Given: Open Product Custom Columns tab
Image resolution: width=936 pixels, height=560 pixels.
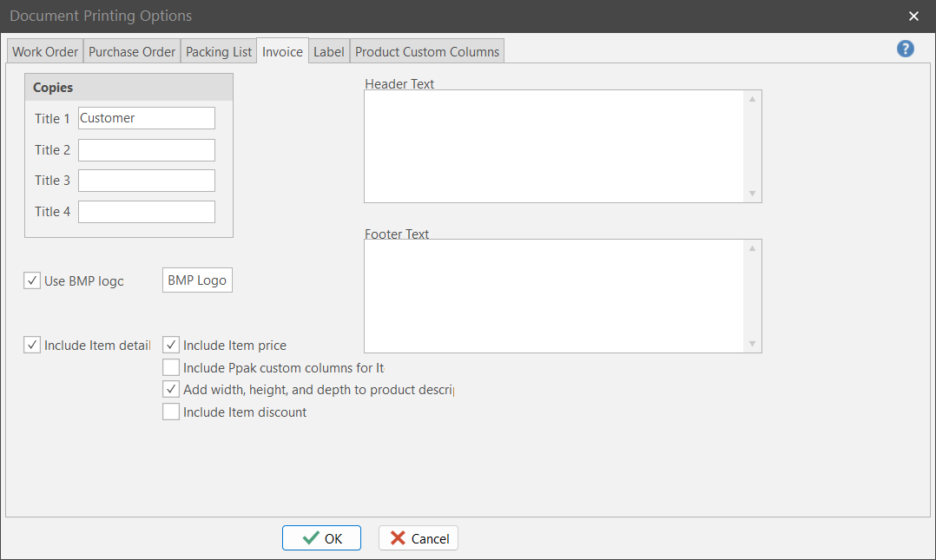Looking at the screenshot, I should pyautogui.click(x=427, y=51).
